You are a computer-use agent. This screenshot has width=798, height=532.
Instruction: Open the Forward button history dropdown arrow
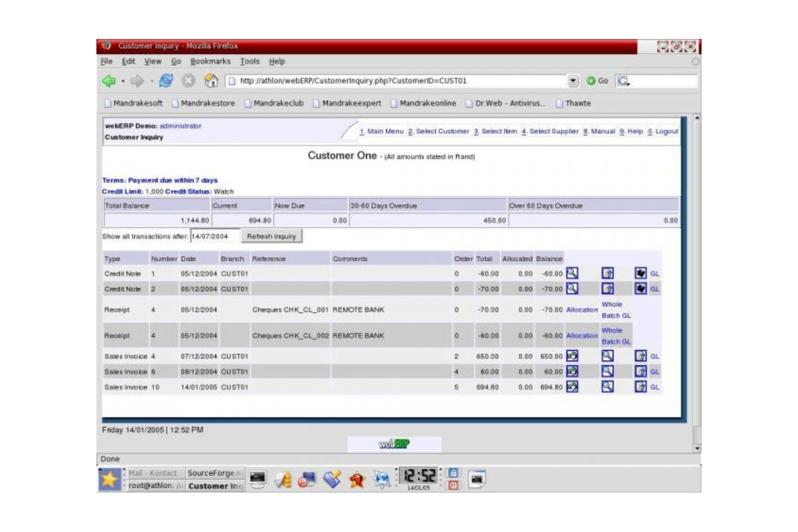pos(152,81)
